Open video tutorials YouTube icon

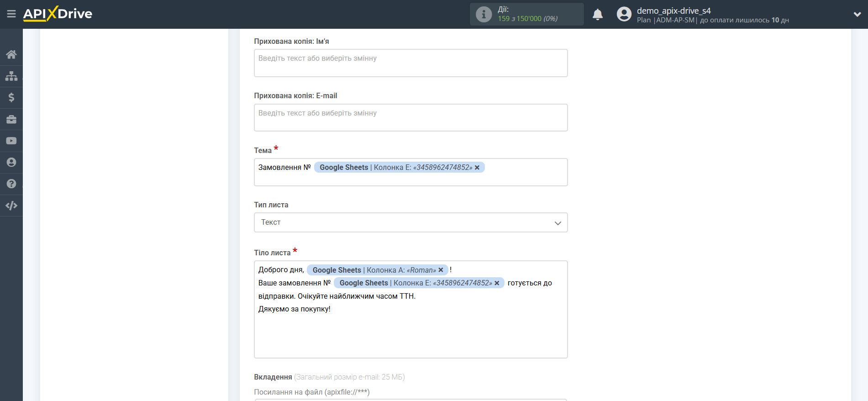coord(11,141)
